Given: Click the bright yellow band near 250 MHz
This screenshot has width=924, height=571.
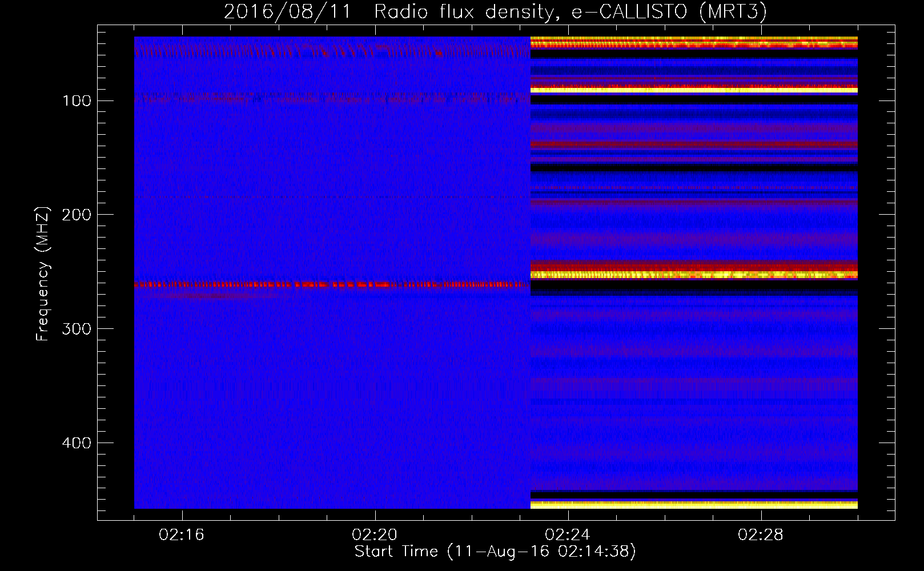Looking at the screenshot, I should click(694, 275).
